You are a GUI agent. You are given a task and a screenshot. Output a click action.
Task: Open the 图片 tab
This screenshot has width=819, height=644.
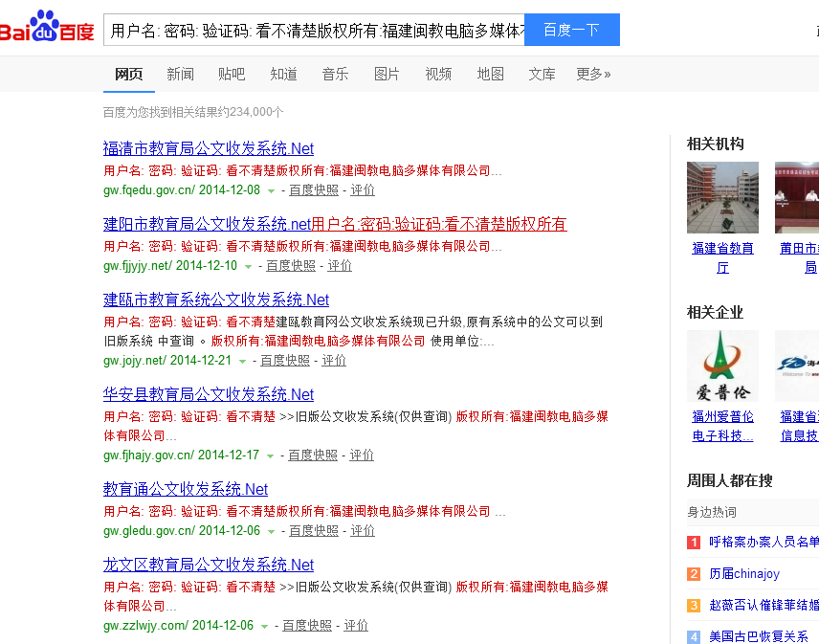(387, 75)
